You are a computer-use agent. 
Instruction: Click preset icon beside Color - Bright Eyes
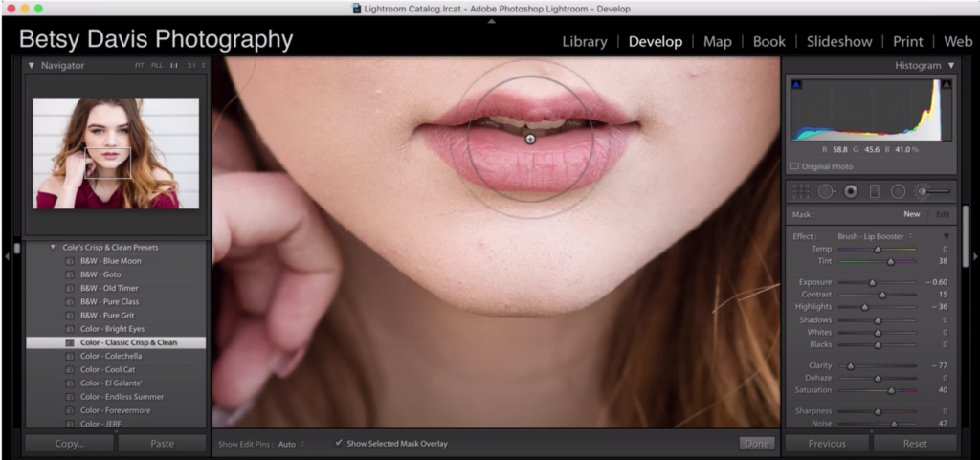click(x=70, y=329)
